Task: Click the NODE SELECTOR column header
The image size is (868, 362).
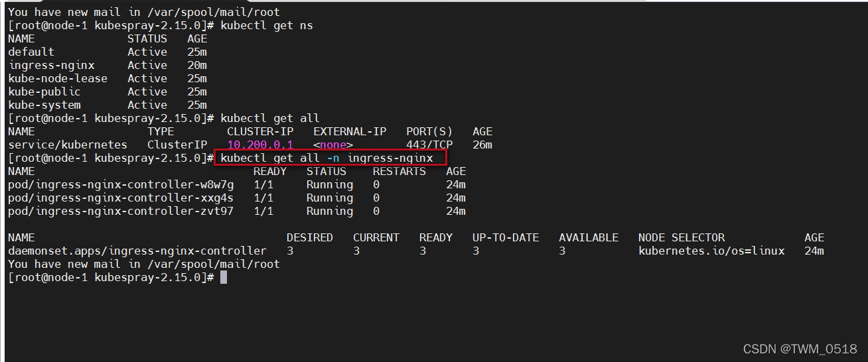Action: (x=682, y=237)
